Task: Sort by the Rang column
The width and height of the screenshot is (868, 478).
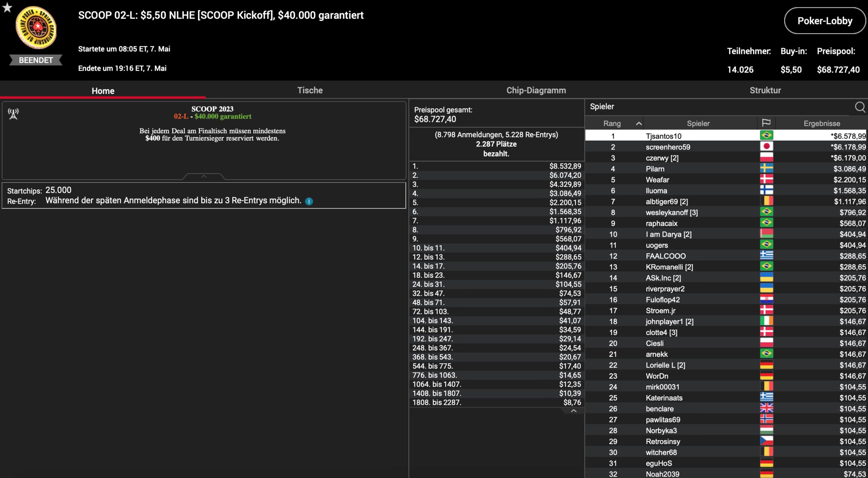Action: [x=614, y=123]
